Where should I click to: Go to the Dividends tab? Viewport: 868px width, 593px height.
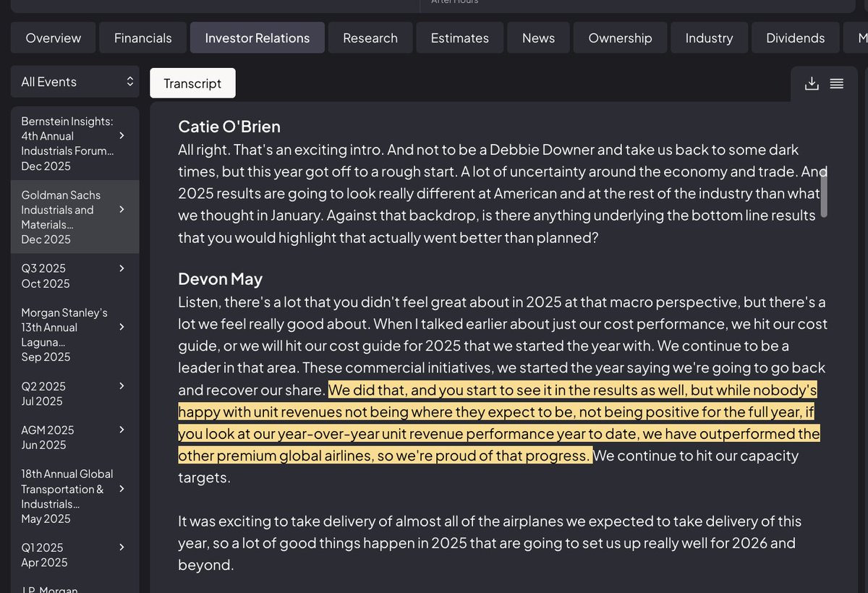click(796, 38)
